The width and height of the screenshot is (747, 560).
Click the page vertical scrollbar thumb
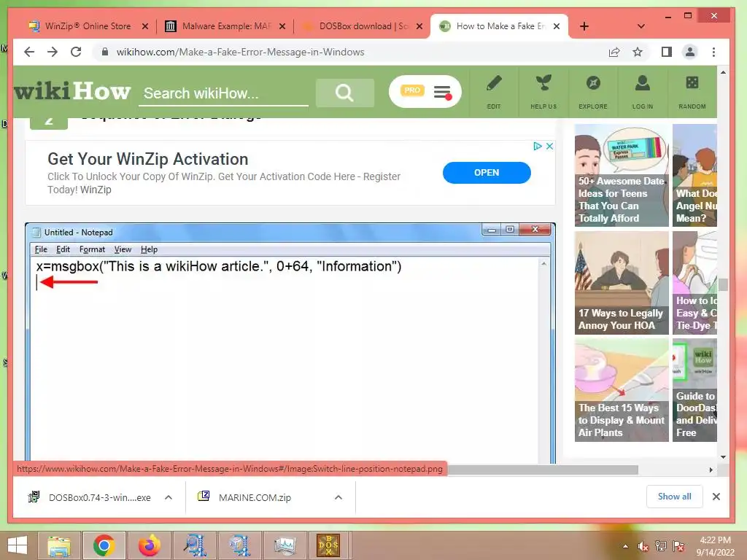coord(723,285)
